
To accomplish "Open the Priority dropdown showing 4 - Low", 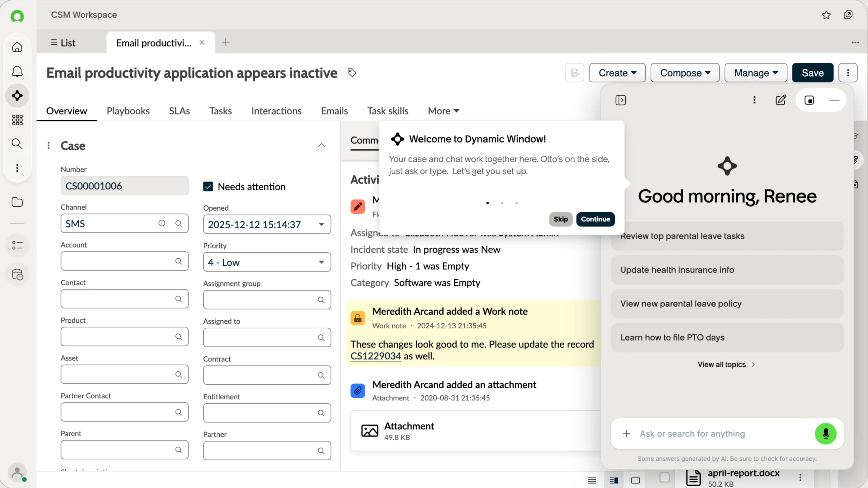I will pos(267,262).
